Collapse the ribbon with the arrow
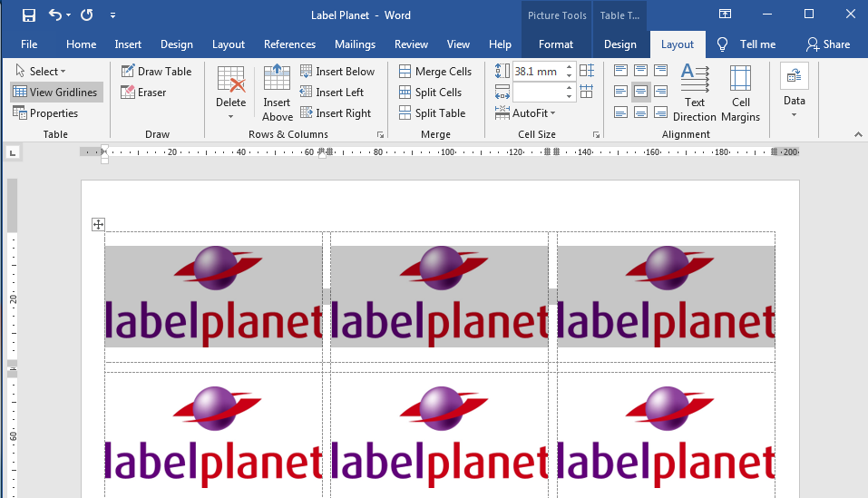 (857, 134)
